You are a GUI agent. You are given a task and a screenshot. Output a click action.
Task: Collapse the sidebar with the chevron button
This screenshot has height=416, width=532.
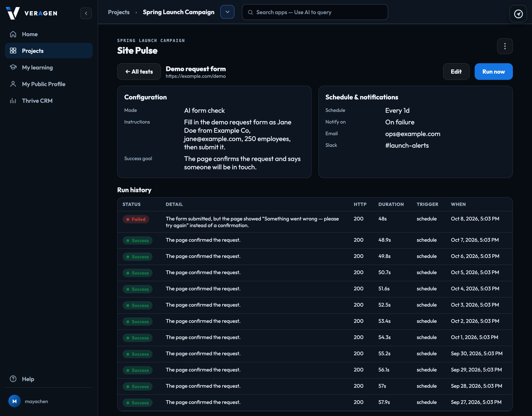[86, 13]
